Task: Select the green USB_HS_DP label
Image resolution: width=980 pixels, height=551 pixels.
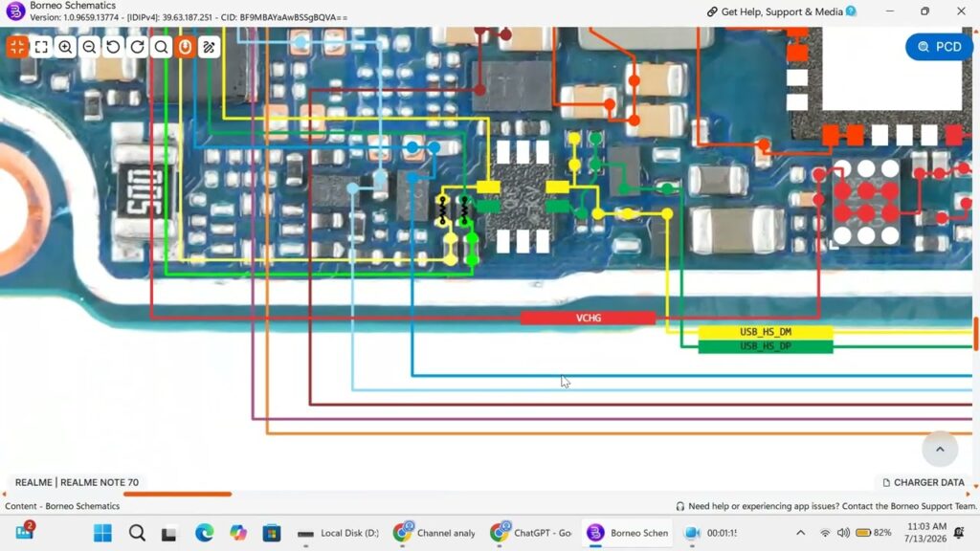Action: 766,346
